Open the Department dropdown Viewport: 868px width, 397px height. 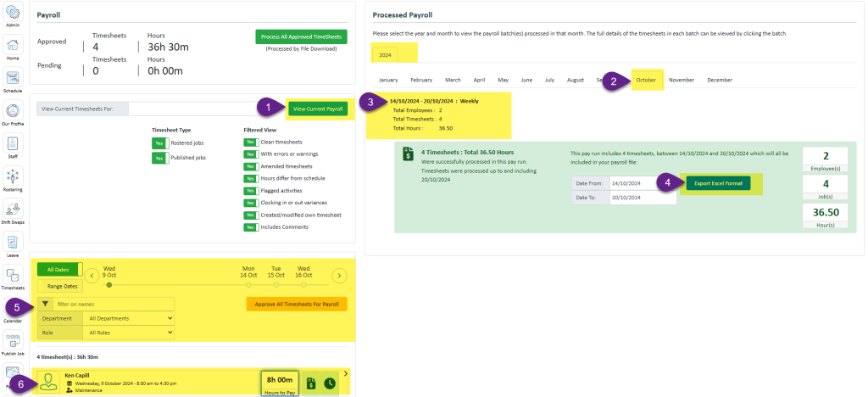tap(129, 318)
